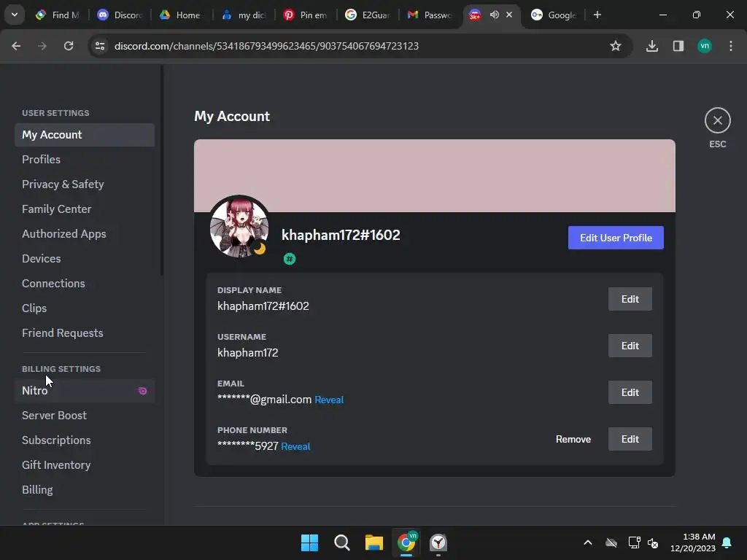747x560 pixels.
Task: Switch to Google Drive Home tab
Action: 182,15
